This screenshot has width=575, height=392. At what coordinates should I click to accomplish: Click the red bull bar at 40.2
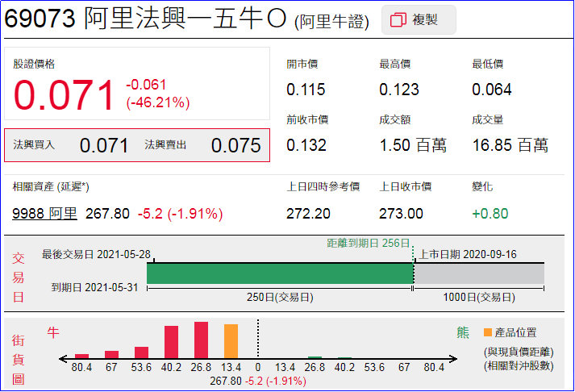[171, 342]
